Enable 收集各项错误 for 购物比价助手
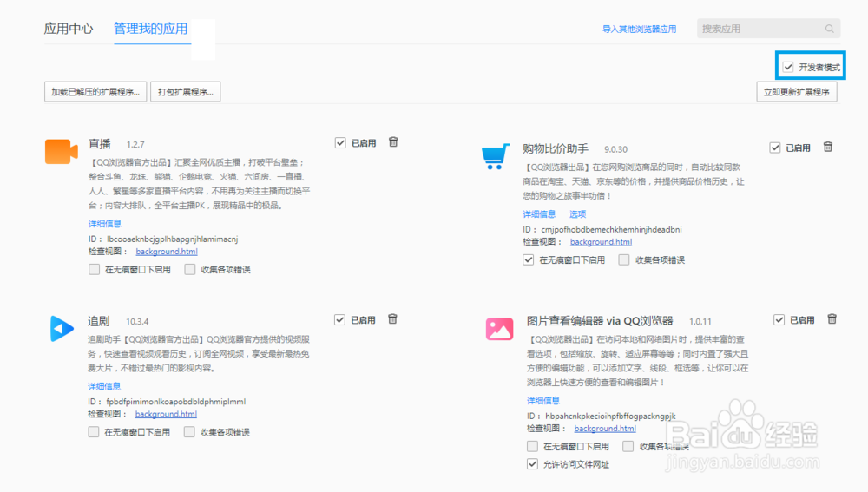The image size is (868, 492). point(624,260)
